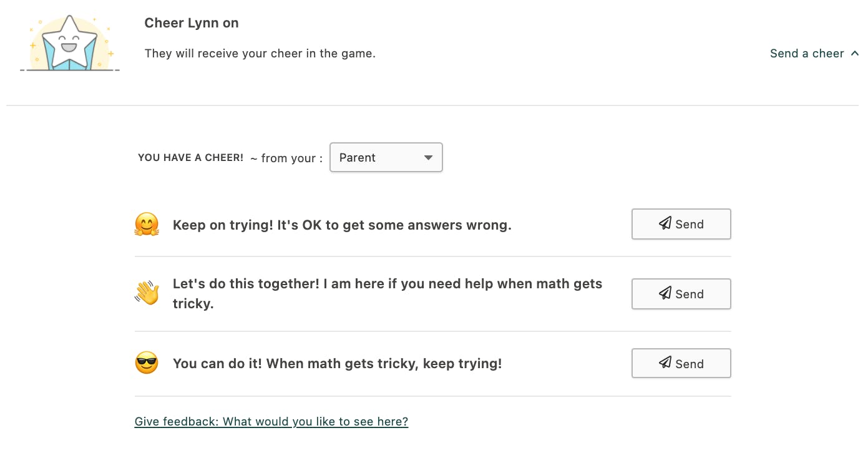Click the smiling star mascot icon
Screen dimensions: 868x463
pos(69,44)
